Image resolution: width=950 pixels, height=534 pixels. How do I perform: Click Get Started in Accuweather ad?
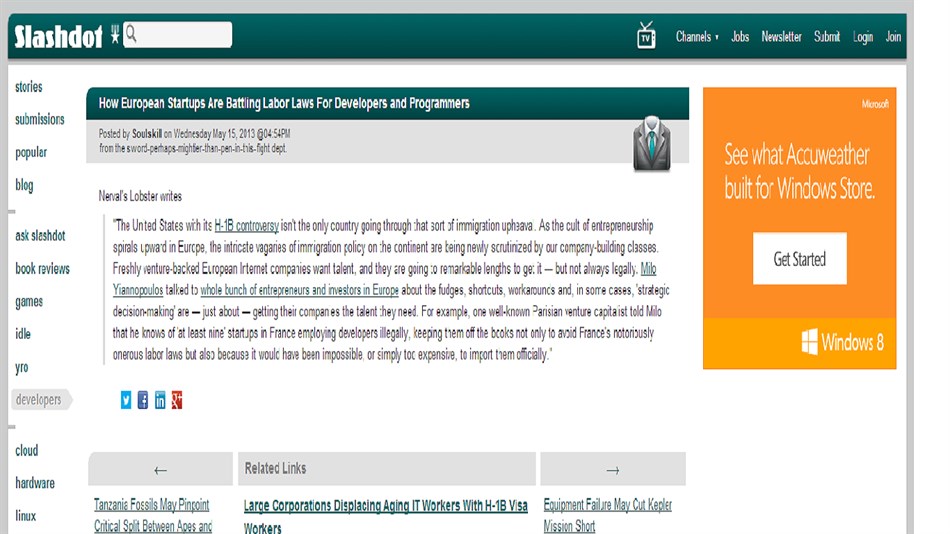(x=799, y=259)
